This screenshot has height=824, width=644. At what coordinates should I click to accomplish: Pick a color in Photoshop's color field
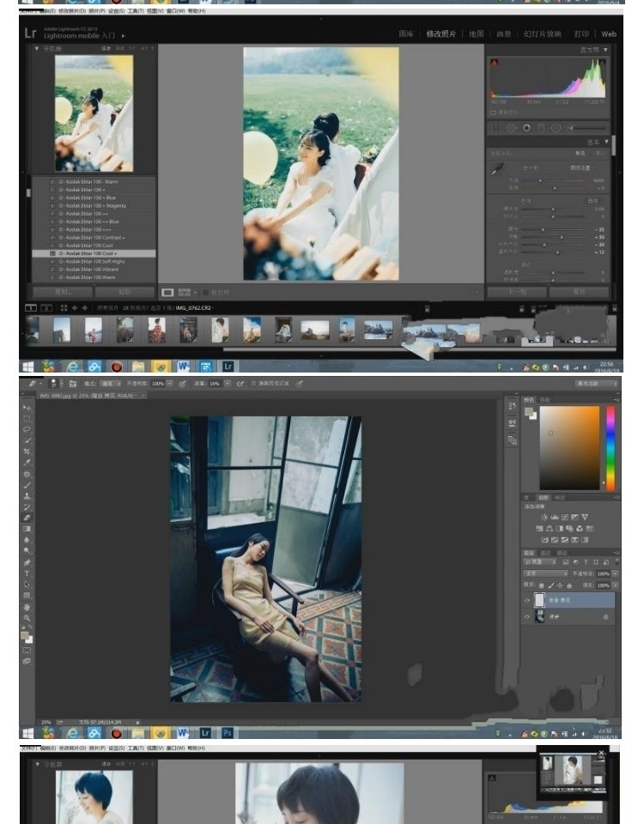coord(569,447)
